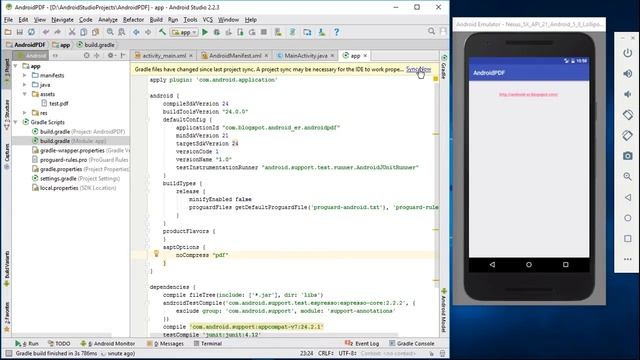The width and height of the screenshot is (640, 360).
Task: Run the app with green play icon
Action: pyautogui.click(x=205, y=32)
